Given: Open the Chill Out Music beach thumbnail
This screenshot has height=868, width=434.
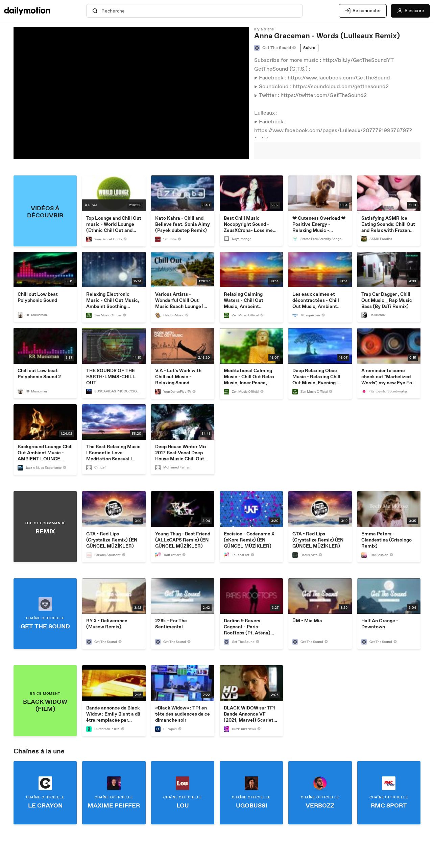Looking at the screenshot, I should point(183,269).
